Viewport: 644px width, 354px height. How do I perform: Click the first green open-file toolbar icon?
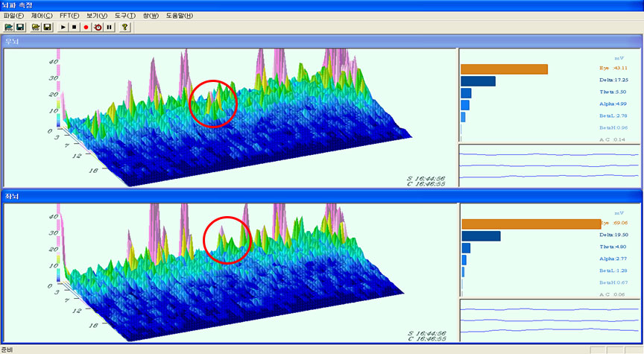tap(8, 27)
